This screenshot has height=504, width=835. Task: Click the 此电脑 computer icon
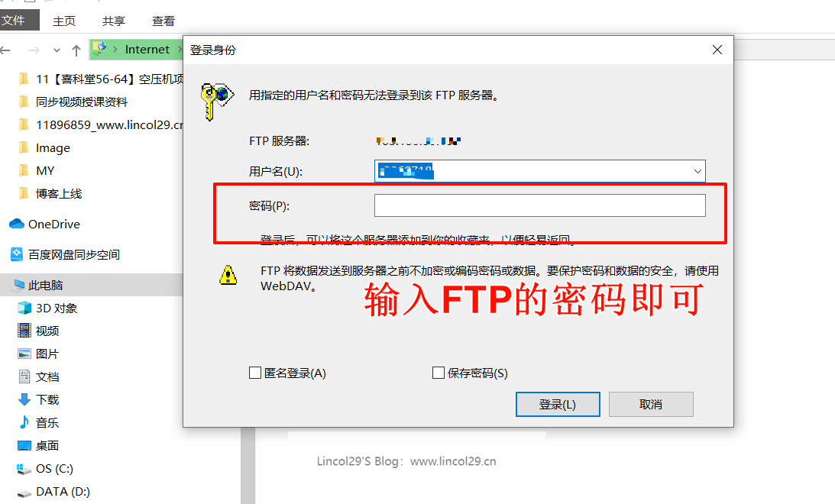[x=19, y=286]
